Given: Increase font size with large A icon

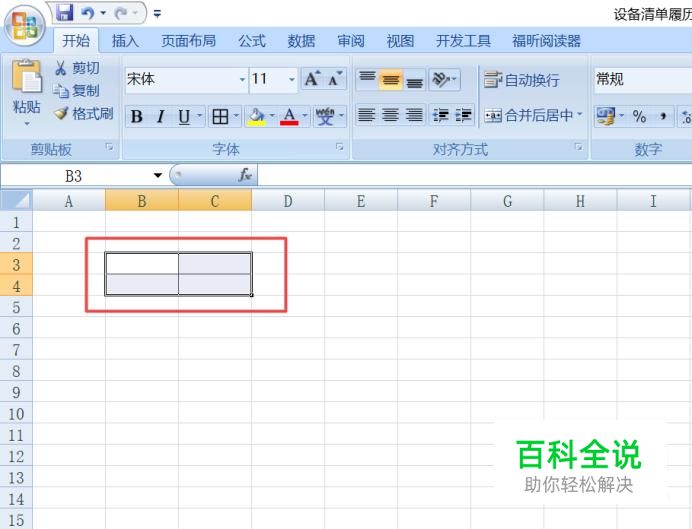Looking at the screenshot, I should (312, 79).
